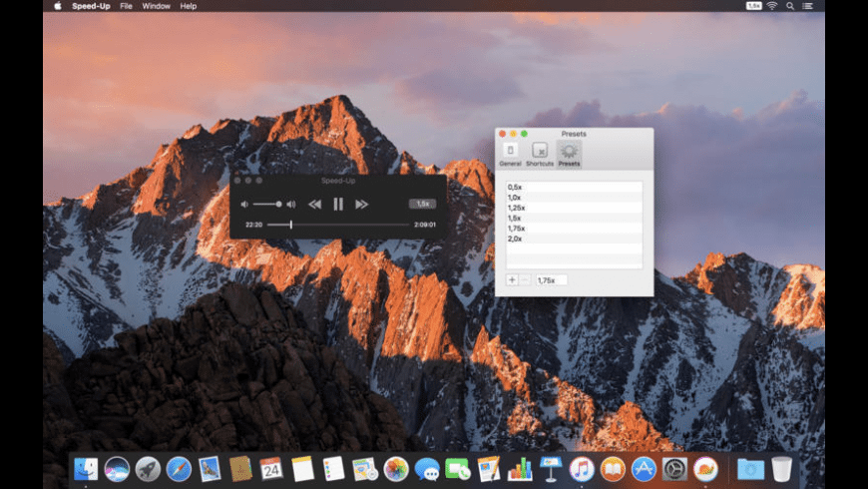The width and height of the screenshot is (868, 489).
Task: Open the Window menu
Action: coord(156,6)
